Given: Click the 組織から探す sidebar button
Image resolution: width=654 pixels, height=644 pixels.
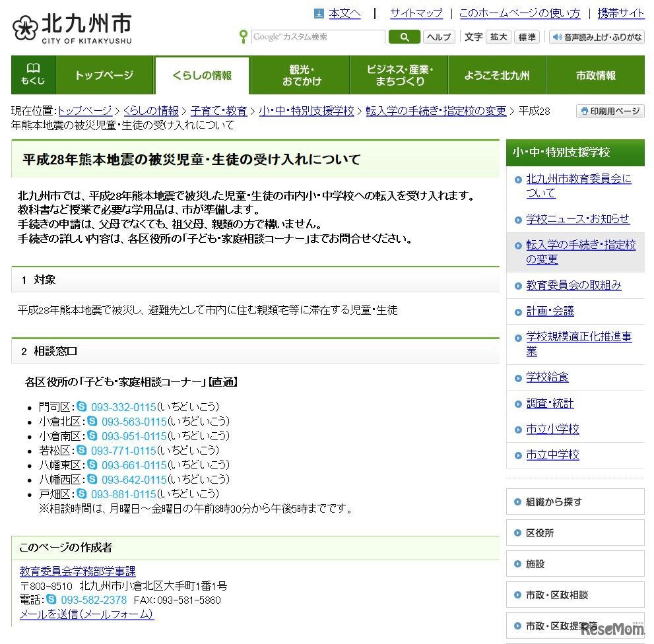Looking at the screenshot, I should [x=575, y=501].
